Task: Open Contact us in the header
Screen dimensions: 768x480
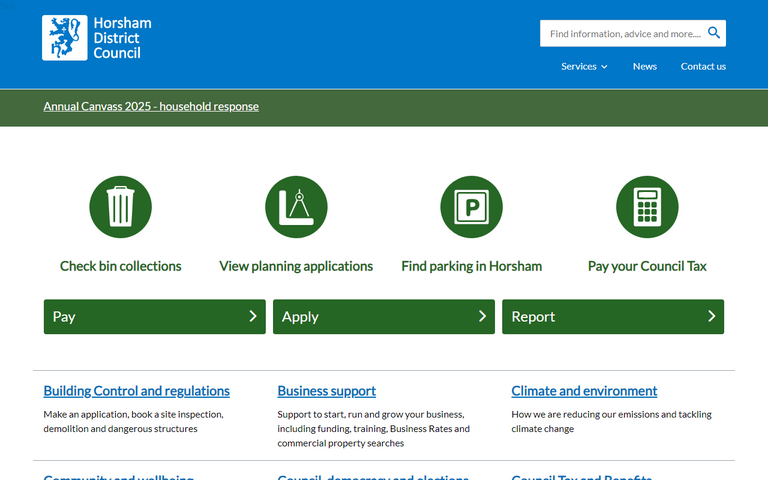Action: (703, 66)
